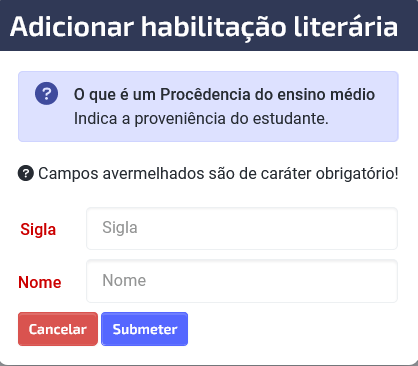The image size is (418, 366).
Task: Click the Campos avermelhados obrigatório notice text
Action: pos(218,174)
